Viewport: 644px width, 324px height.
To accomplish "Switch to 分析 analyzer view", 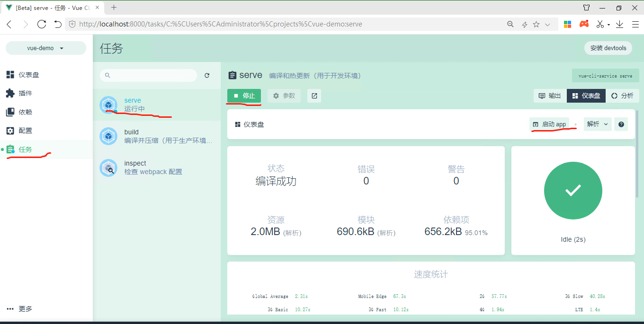I will [622, 96].
